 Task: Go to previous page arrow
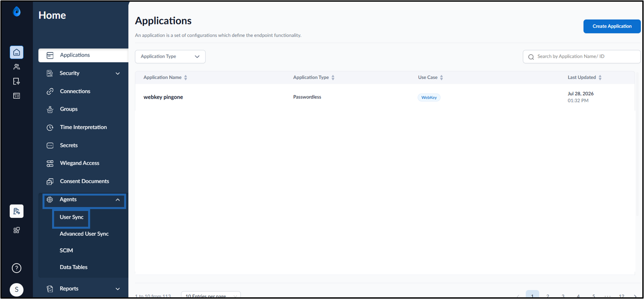pyautogui.click(x=518, y=296)
